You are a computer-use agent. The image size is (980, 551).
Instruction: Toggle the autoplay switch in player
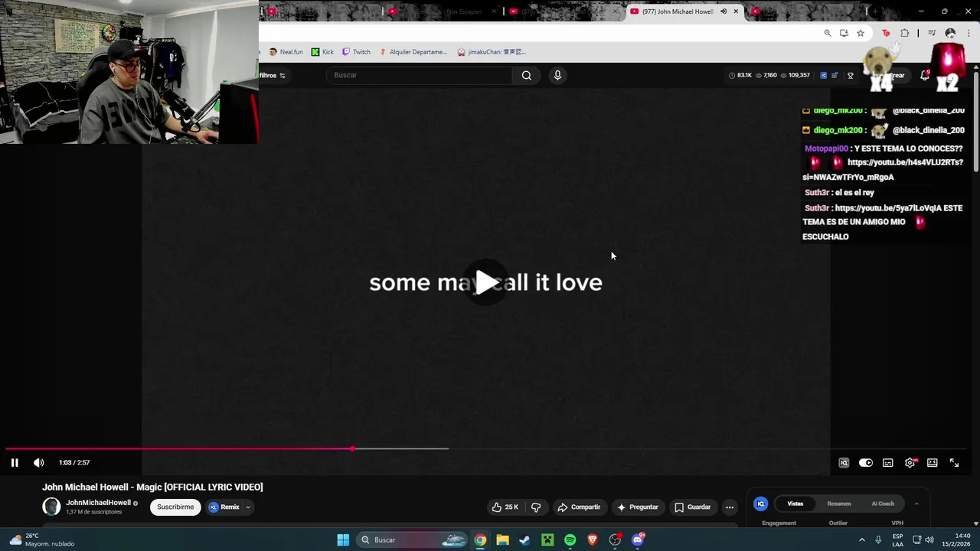(x=866, y=462)
